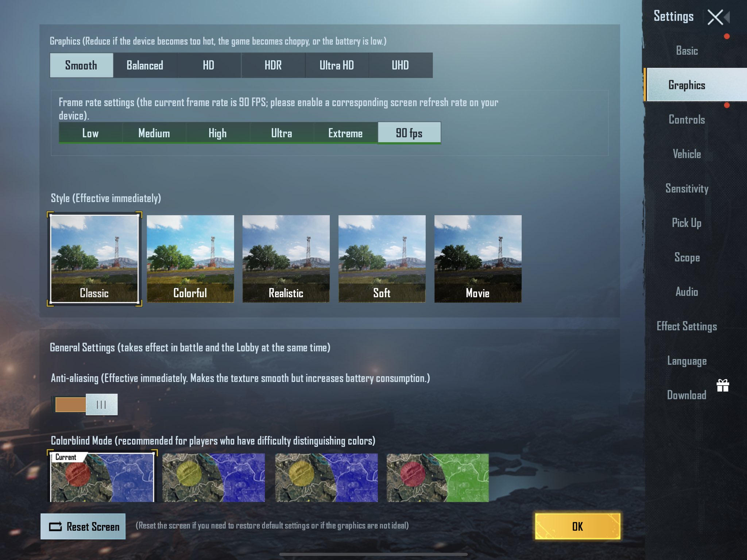Screen dimensions: 747x560
Task: Select Colorful visual style
Action: (x=189, y=259)
